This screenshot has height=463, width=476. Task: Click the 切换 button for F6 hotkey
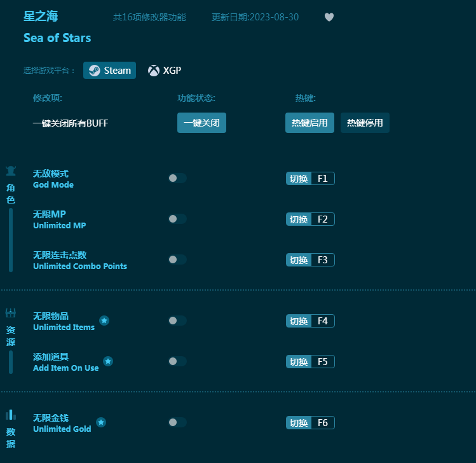click(299, 422)
